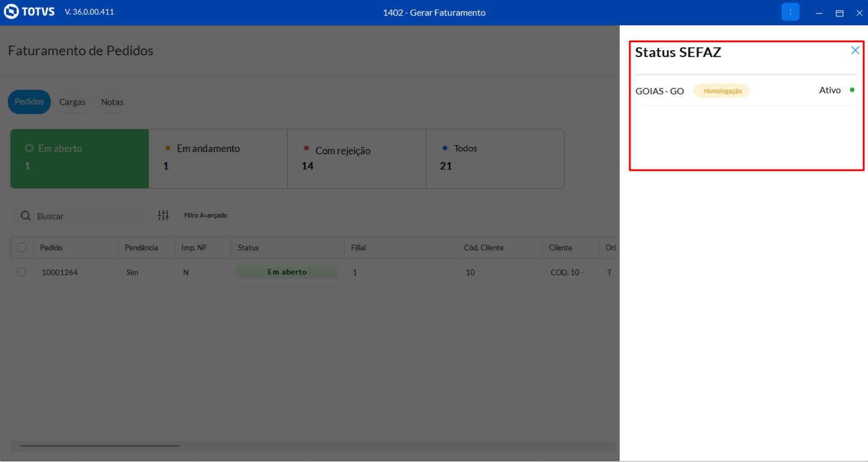
Task: Select the checkbox for order 10001264
Action: tap(22, 272)
